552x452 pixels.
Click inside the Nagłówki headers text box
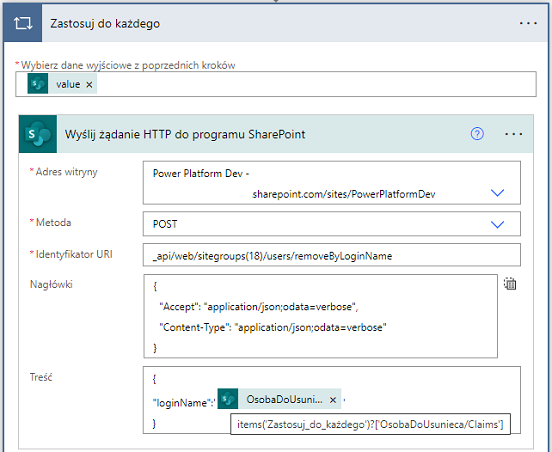click(x=320, y=316)
